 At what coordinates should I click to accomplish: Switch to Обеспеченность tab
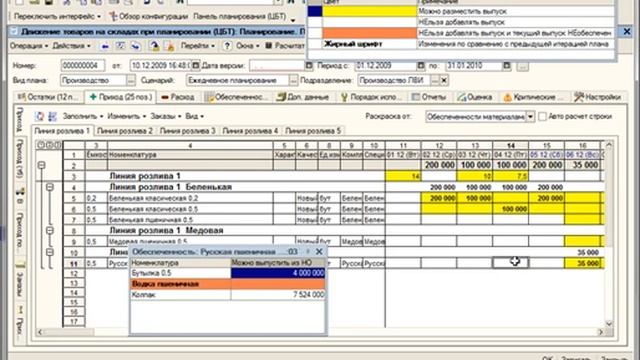pos(237,97)
